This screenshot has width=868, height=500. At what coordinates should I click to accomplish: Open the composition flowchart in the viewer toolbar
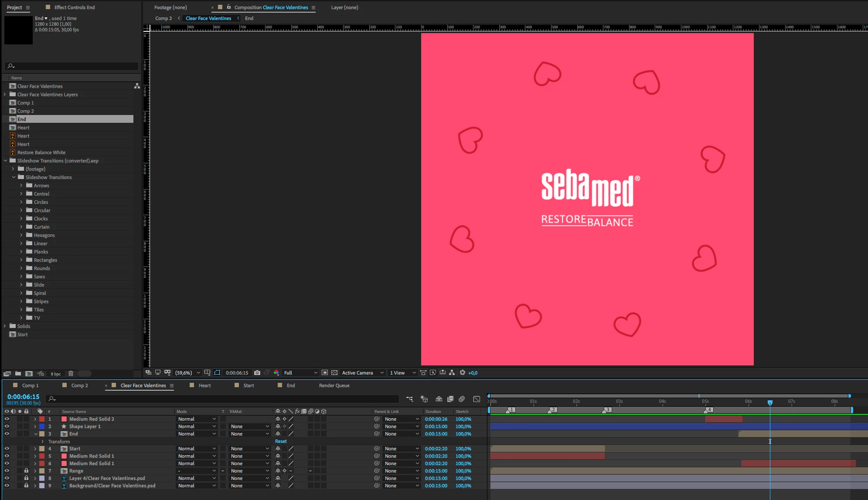(x=452, y=373)
